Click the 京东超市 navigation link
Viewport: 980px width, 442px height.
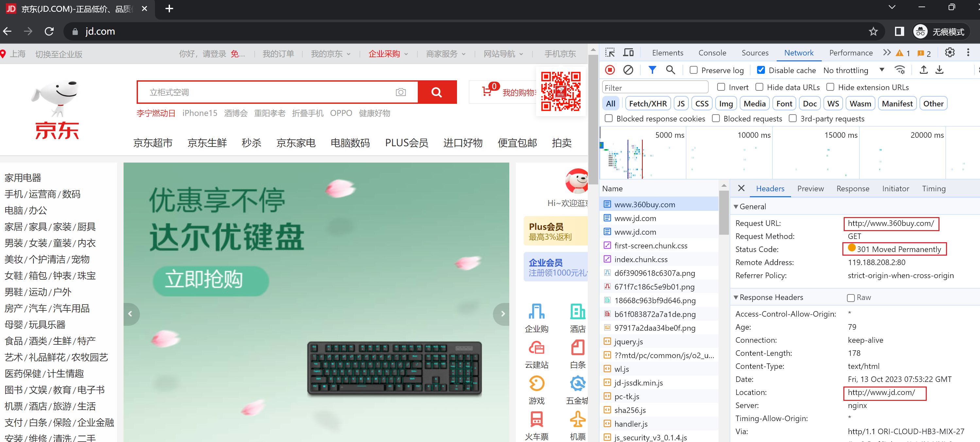[x=153, y=143]
